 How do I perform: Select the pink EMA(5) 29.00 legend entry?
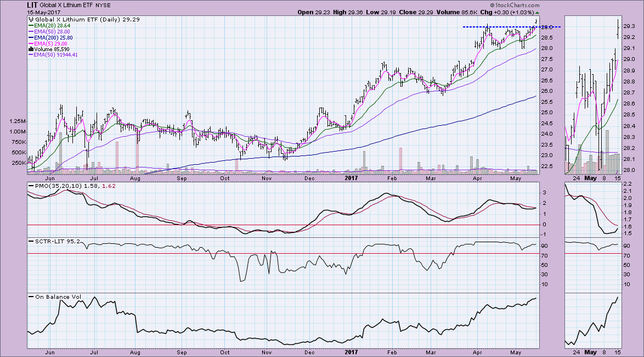pyautogui.click(x=49, y=43)
